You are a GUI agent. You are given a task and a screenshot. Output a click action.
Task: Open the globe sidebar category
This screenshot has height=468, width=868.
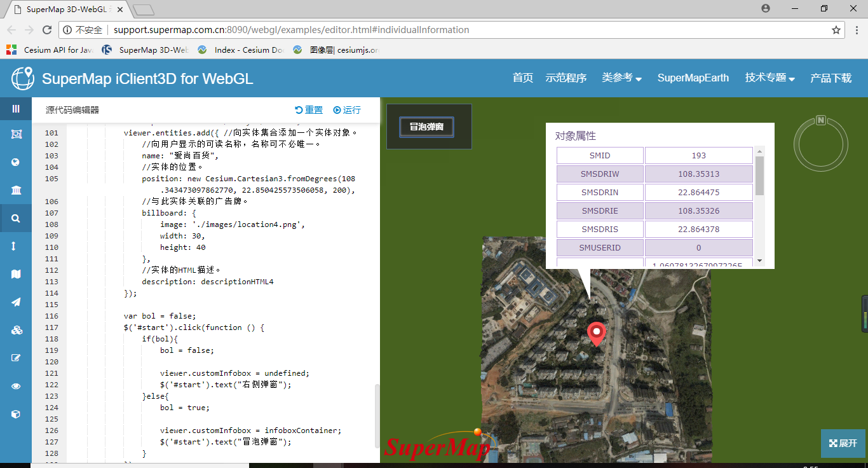(16, 162)
